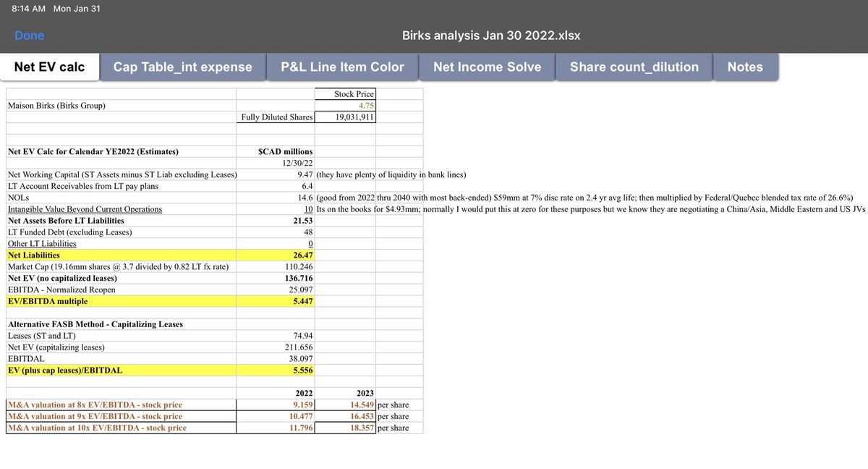Tap the status bar time 8:14 AM
The height and width of the screenshot is (469, 868).
coord(29,8)
